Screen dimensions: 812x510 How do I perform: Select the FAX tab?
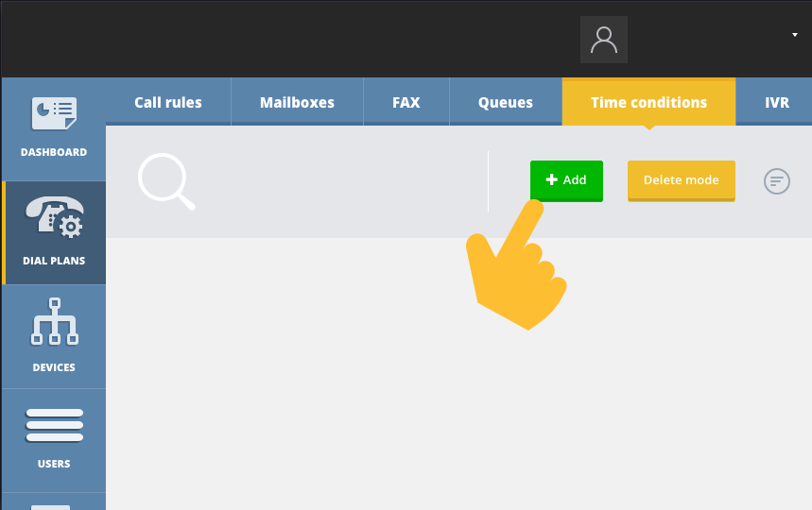point(406,102)
